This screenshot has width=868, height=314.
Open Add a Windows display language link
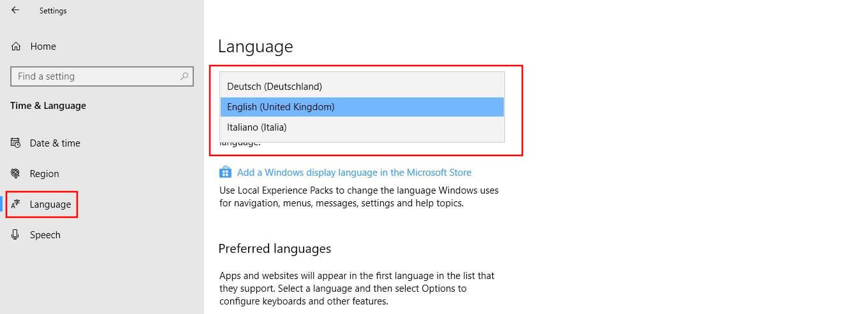pyautogui.click(x=354, y=172)
